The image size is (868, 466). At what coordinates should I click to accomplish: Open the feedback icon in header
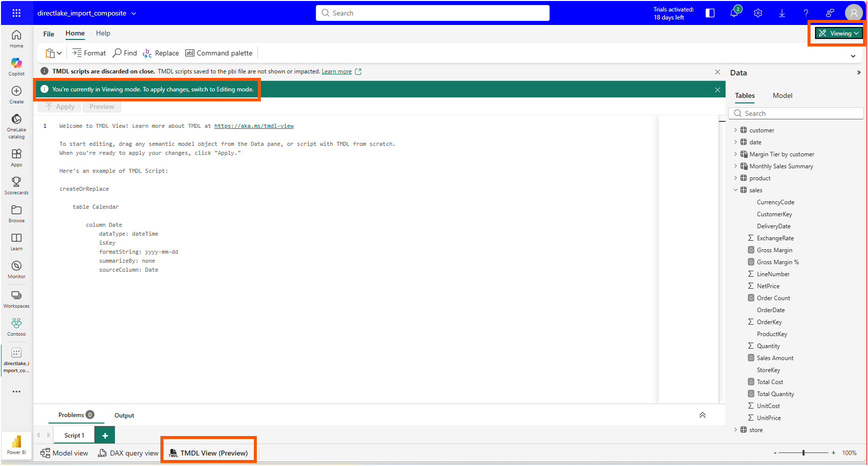830,13
